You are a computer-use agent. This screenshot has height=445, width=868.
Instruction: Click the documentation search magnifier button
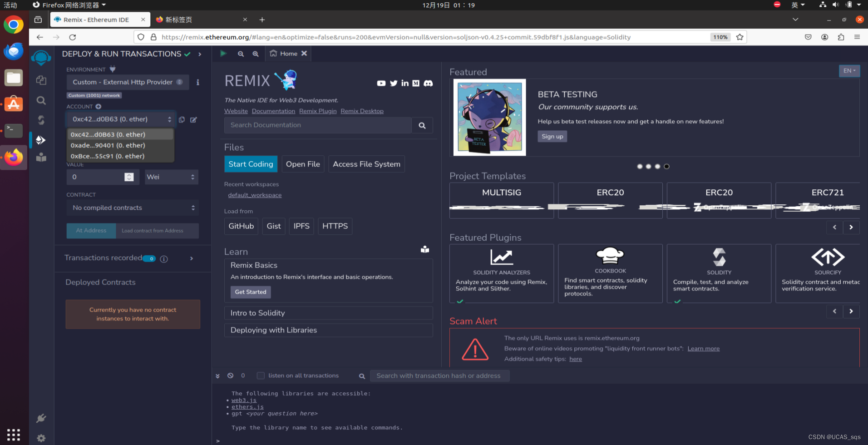[422, 125]
